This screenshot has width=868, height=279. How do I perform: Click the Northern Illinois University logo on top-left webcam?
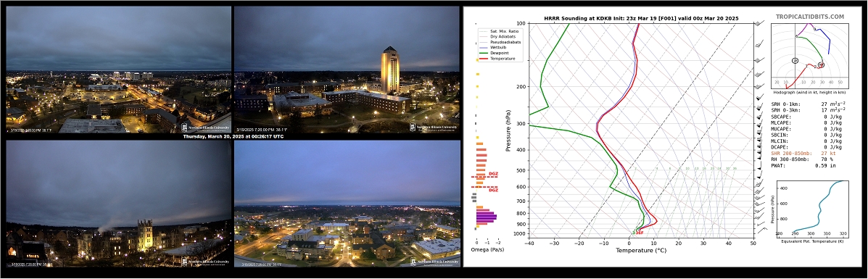tap(205, 127)
